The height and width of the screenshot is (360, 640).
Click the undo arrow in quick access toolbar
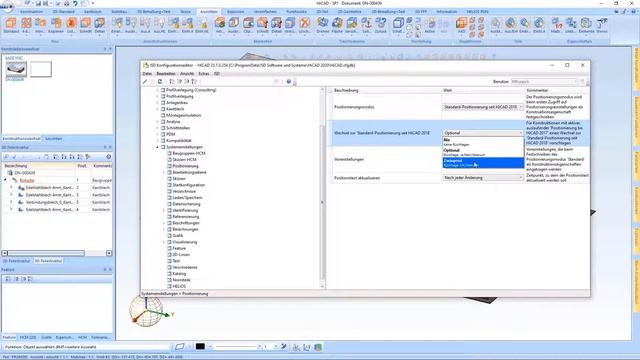pos(75,3)
